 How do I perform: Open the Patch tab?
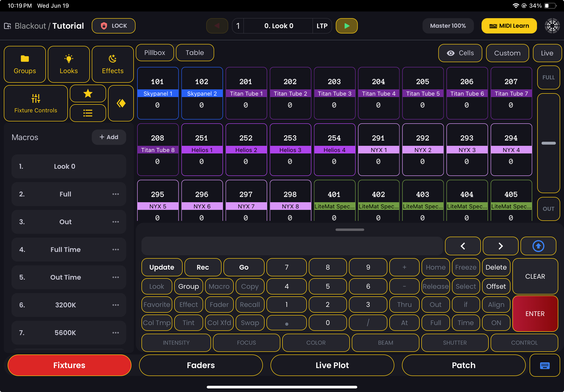[x=463, y=365]
